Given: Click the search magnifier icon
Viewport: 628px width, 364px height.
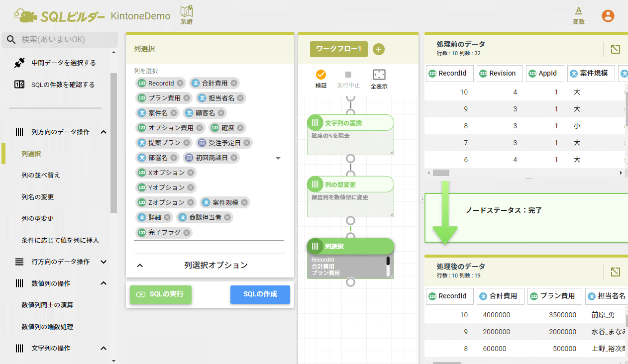Looking at the screenshot, I should (x=11, y=40).
